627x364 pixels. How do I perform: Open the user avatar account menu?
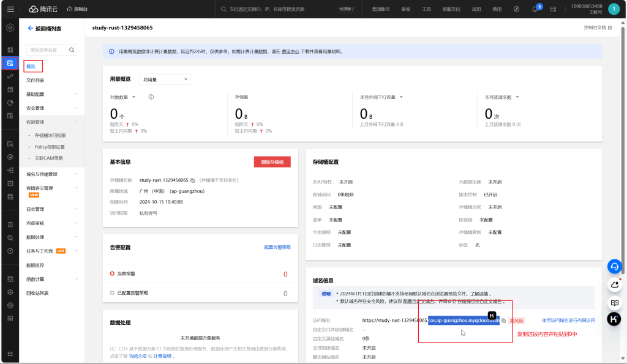[x=614, y=9]
